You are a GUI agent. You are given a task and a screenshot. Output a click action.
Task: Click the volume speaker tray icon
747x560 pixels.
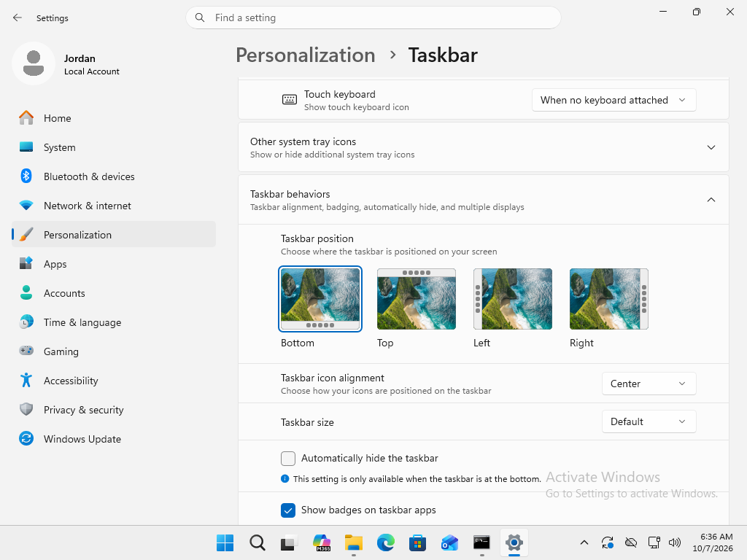click(675, 542)
